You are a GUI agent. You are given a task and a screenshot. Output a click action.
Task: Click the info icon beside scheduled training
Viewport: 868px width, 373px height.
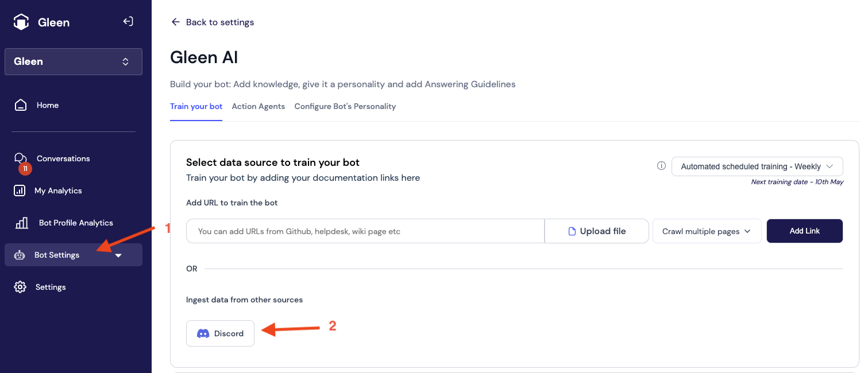click(x=661, y=166)
